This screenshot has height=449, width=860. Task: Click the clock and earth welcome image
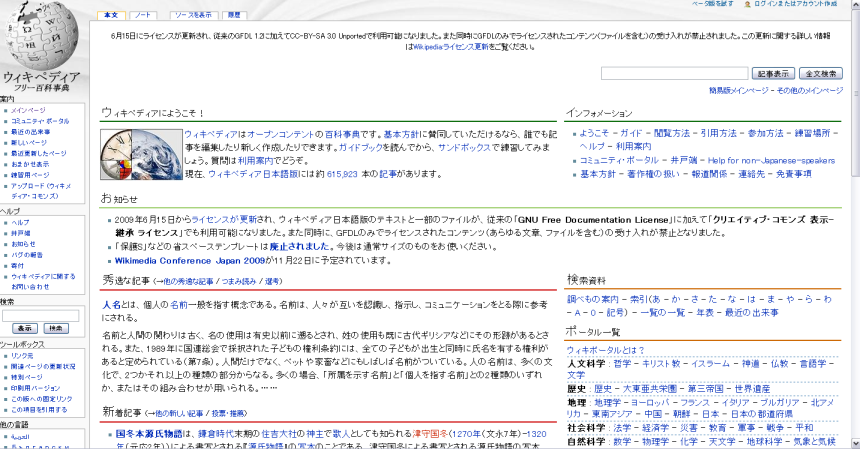[138, 155]
